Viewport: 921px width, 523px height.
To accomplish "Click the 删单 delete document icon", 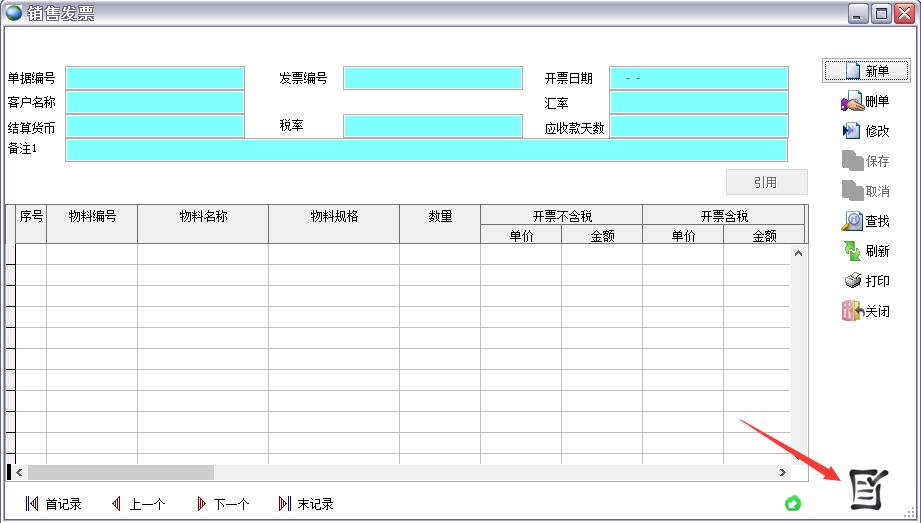I will pyautogui.click(x=852, y=101).
